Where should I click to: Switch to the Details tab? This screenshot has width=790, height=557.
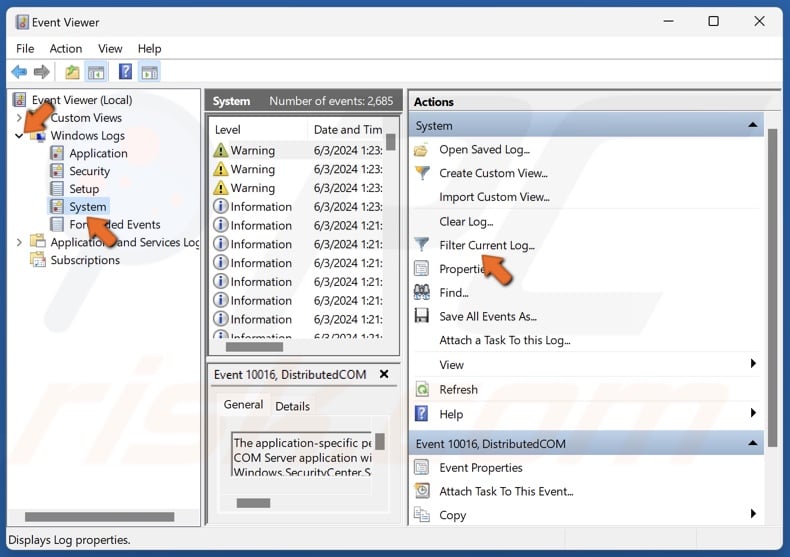pos(292,406)
